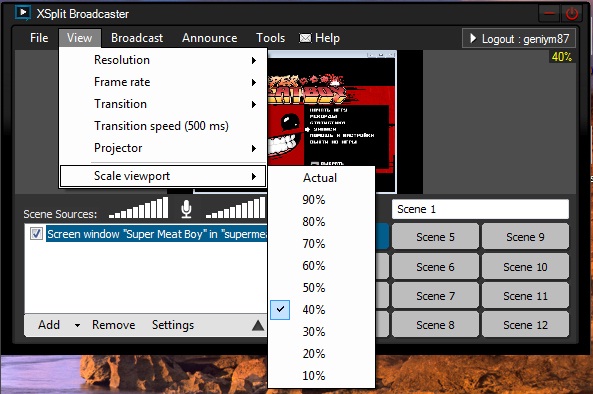
Task: Switch to Scene 10
Action: [525, 267]
